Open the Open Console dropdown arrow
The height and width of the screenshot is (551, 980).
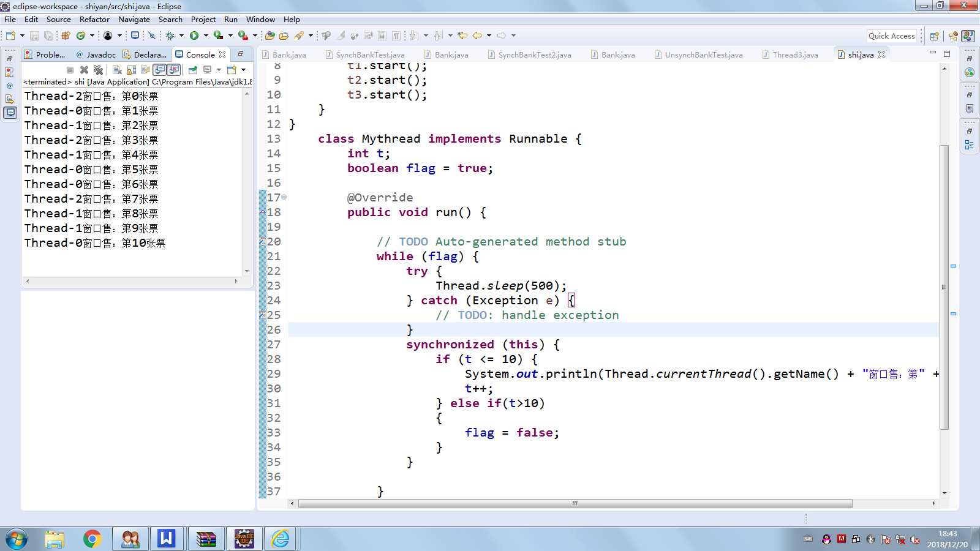point(243,70)
